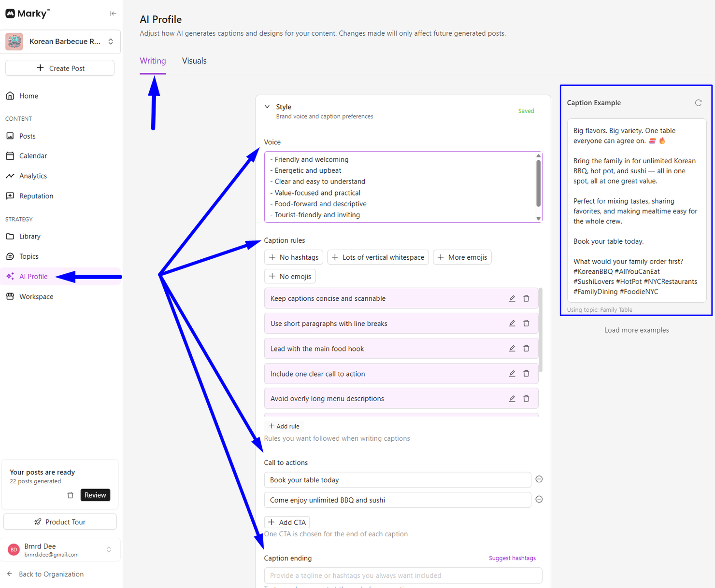Click the 'Suggest hashtags' link

(x=512, y=558)
